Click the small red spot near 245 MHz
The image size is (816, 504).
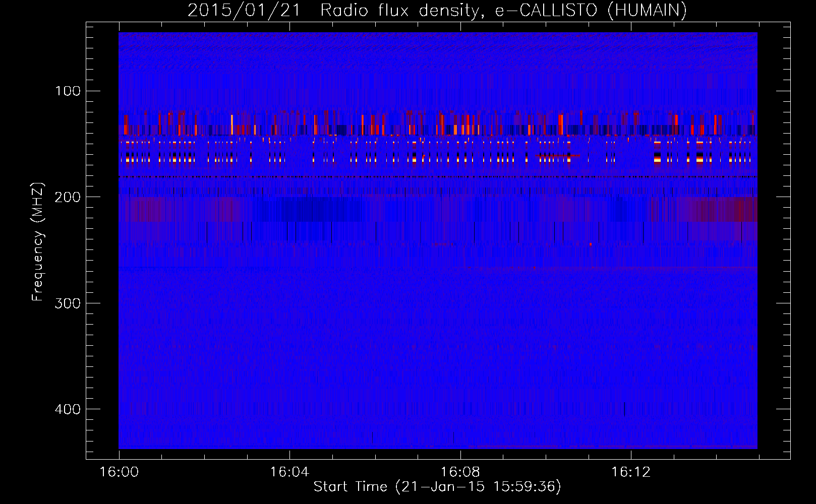click(591, 244)
